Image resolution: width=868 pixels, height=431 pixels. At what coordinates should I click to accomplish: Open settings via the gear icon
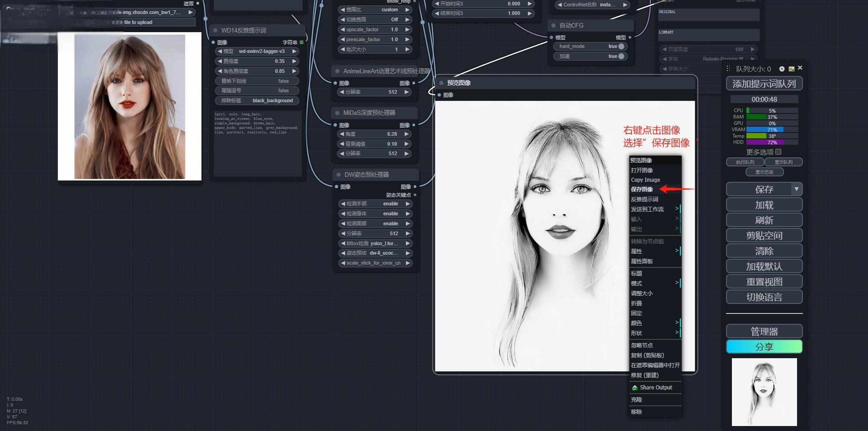click(x=782, y=69)
